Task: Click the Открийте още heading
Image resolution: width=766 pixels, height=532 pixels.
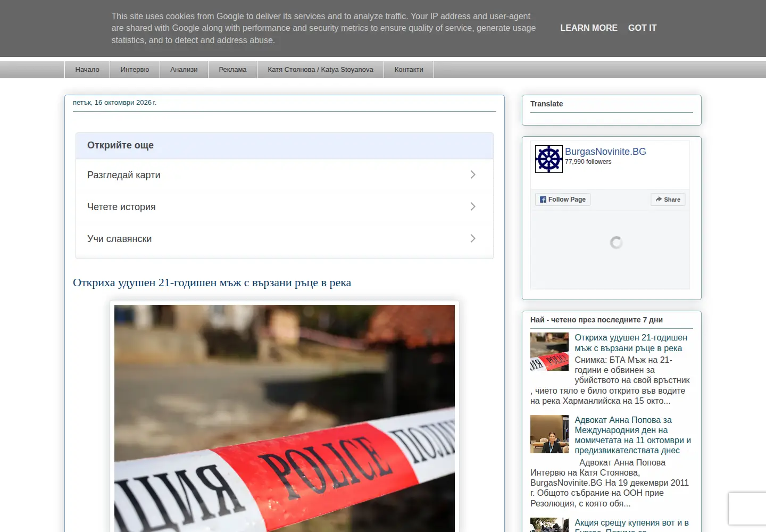Action: tap(120, 145)
